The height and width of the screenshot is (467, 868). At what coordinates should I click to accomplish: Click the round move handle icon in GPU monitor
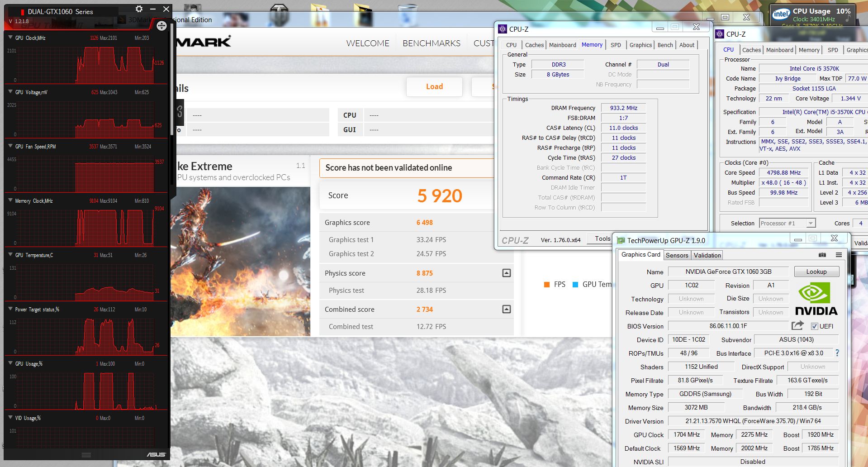(161, 26)
